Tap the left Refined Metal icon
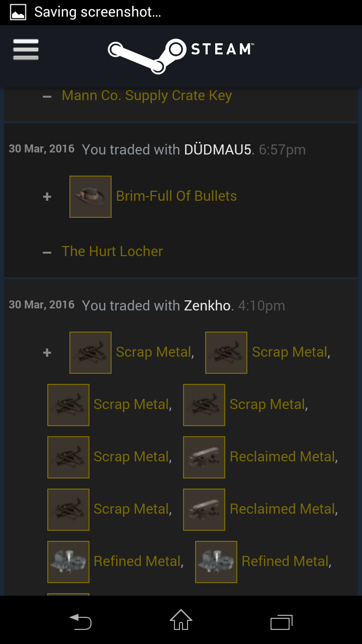Image resolution: width=362 pixels, height=644 pixels. point(68,562)
